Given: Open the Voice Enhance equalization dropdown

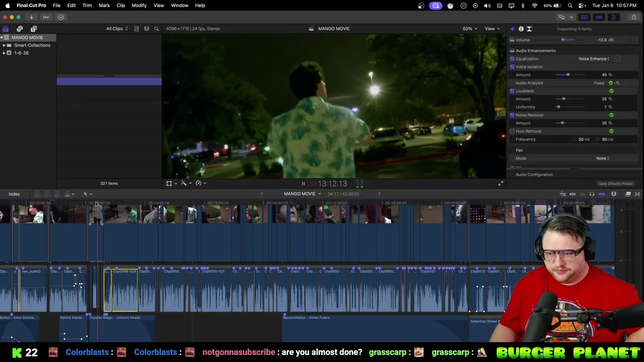Looking at the screenshot, I should pyautogui.click(x=594, y=59).
